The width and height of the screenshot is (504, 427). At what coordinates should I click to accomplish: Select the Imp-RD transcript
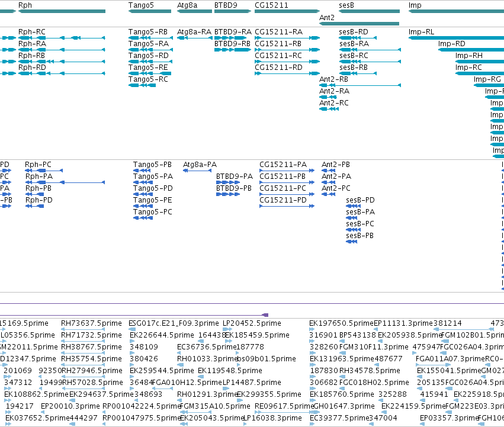coord(471,50)
